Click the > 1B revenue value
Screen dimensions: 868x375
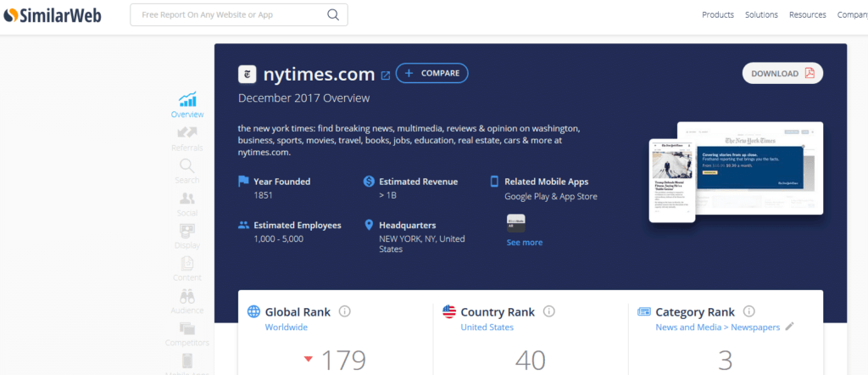click(387, 195)
